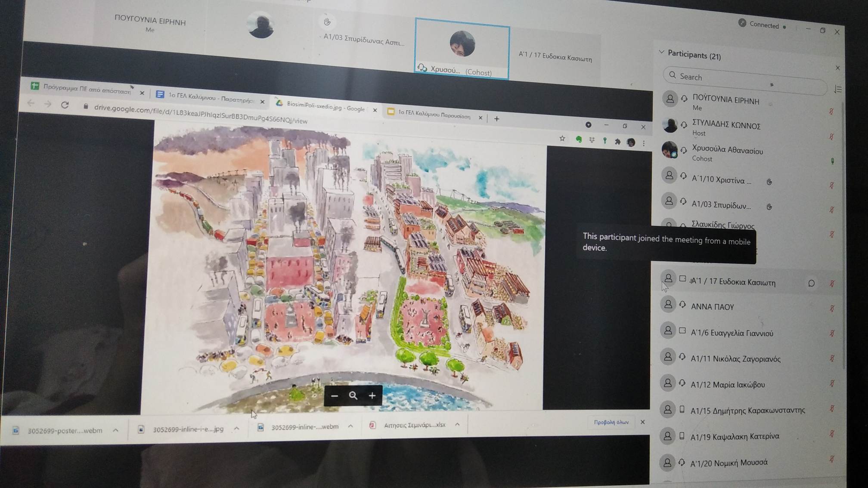Image resolution: width=868 pixels, height=488 pixels.
Task: Click device icon beside Α'1/17 Ευδοκια Κασιωτη
Action: [682, 279]
